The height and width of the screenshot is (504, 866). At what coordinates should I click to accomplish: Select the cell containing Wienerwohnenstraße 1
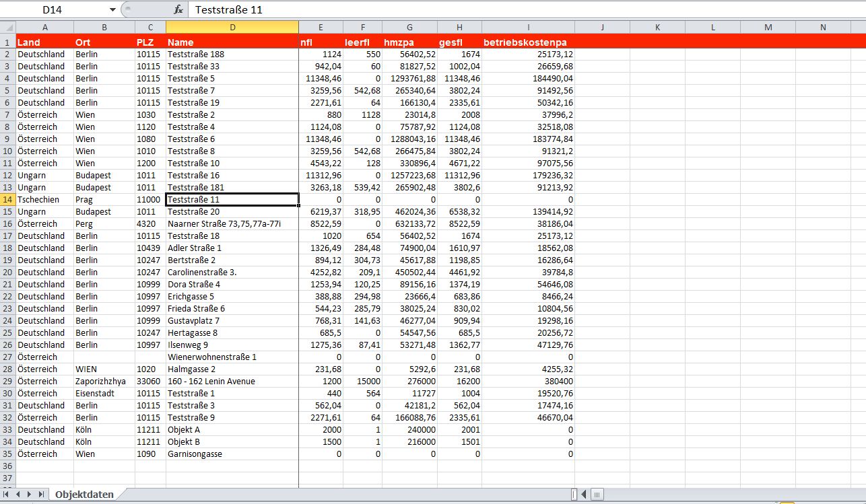click(212, 357)
